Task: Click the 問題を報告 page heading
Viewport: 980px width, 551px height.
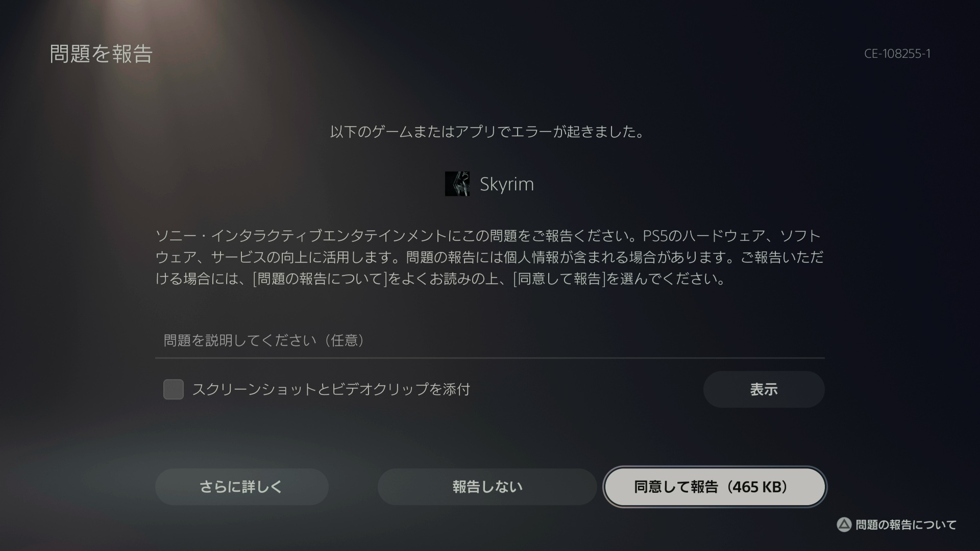Action: [x=101, y=54]
